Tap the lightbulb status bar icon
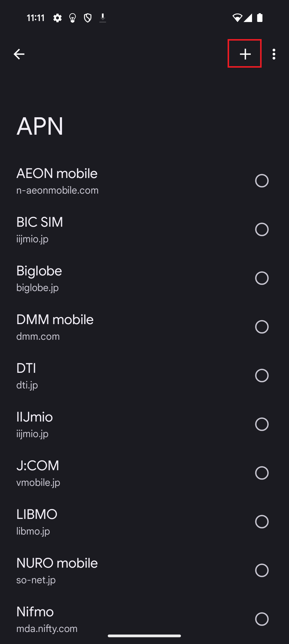Image resolution: width=289 pixels, height=644 pixels. [73, 18]
